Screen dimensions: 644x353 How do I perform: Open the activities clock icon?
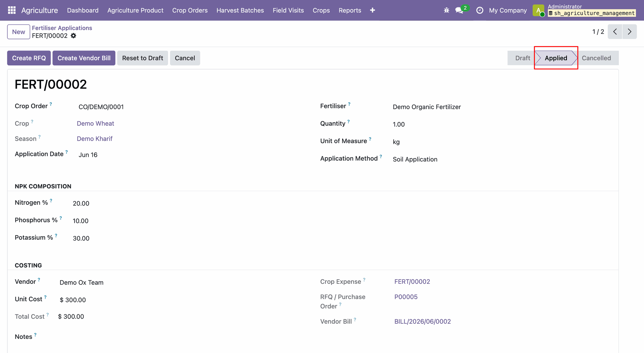coord(480,10)
